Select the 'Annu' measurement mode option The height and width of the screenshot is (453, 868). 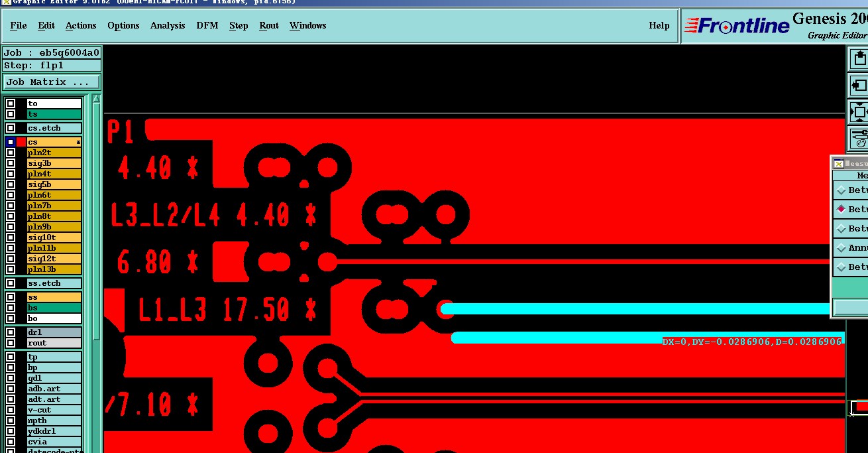pyautogui.click(x=841, y=247)
